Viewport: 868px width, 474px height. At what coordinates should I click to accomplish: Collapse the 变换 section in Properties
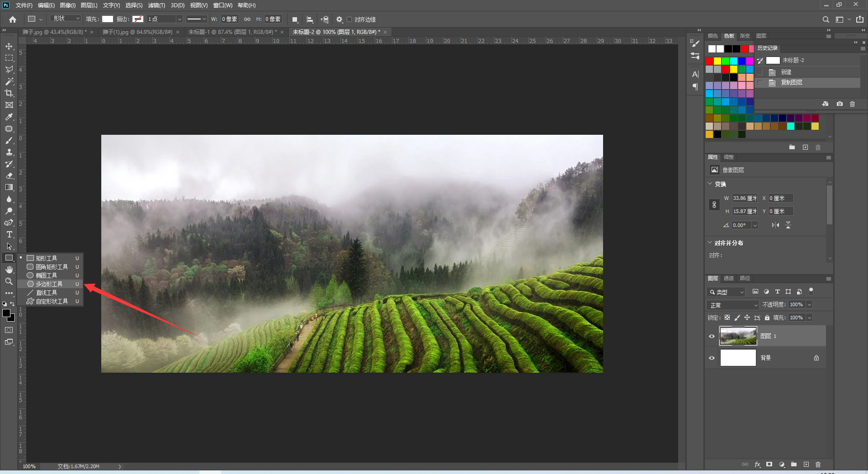710,184
